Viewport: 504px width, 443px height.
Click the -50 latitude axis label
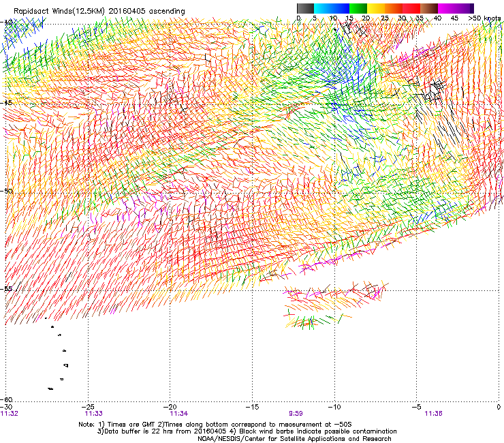pos(6,191)
